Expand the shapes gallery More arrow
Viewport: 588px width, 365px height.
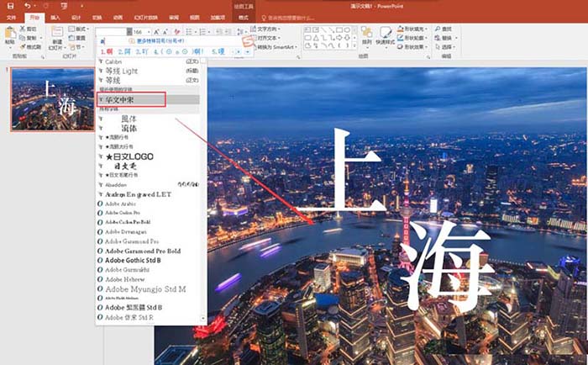(x=354, y=45)
